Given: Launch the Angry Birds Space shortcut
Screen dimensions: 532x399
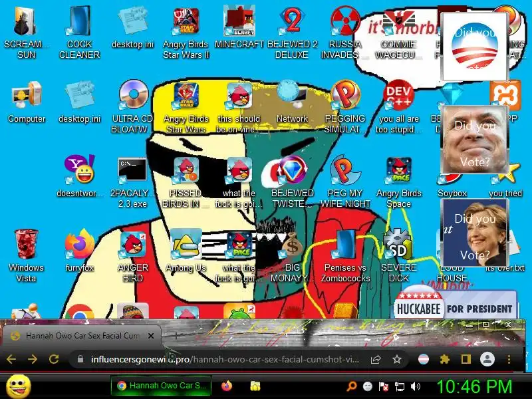Looking at the screenshot, I should 398,182.
